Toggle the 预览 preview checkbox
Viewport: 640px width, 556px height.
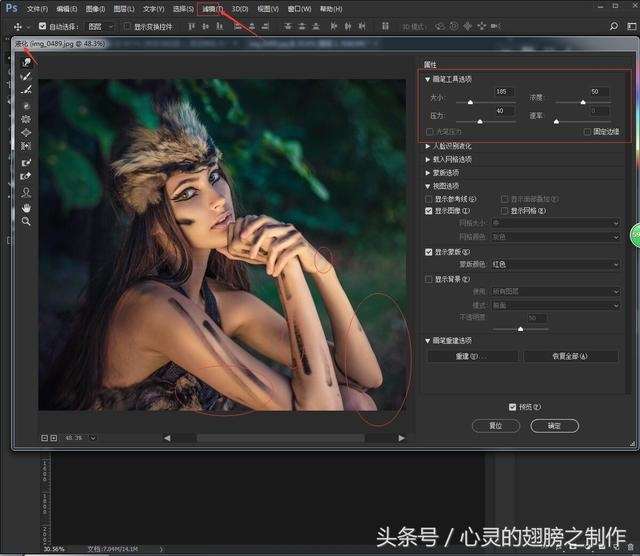[513, 407]
